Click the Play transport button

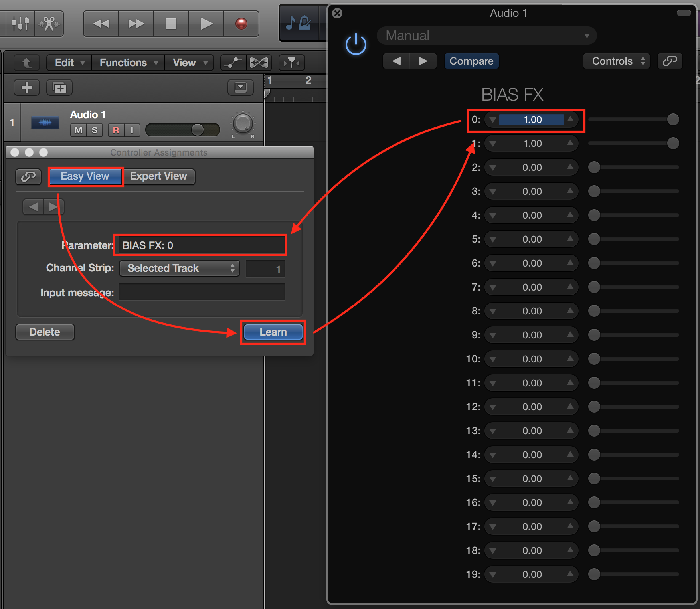pyautogui.click(x=206, y=24)
